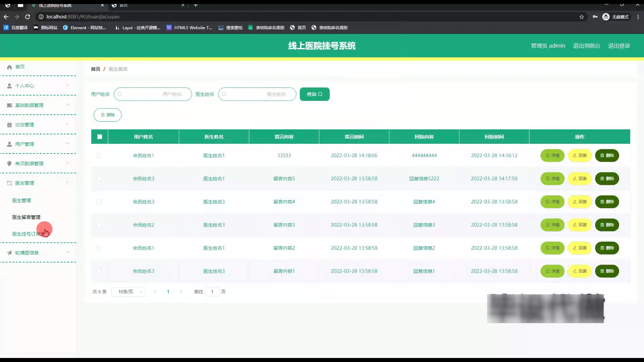Bookmark this page with star icon
This screenshot has height=362, width=644.
(x=582, y=17)
